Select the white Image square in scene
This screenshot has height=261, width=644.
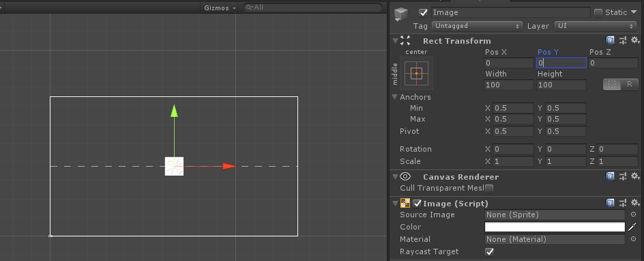coord(174,166)
